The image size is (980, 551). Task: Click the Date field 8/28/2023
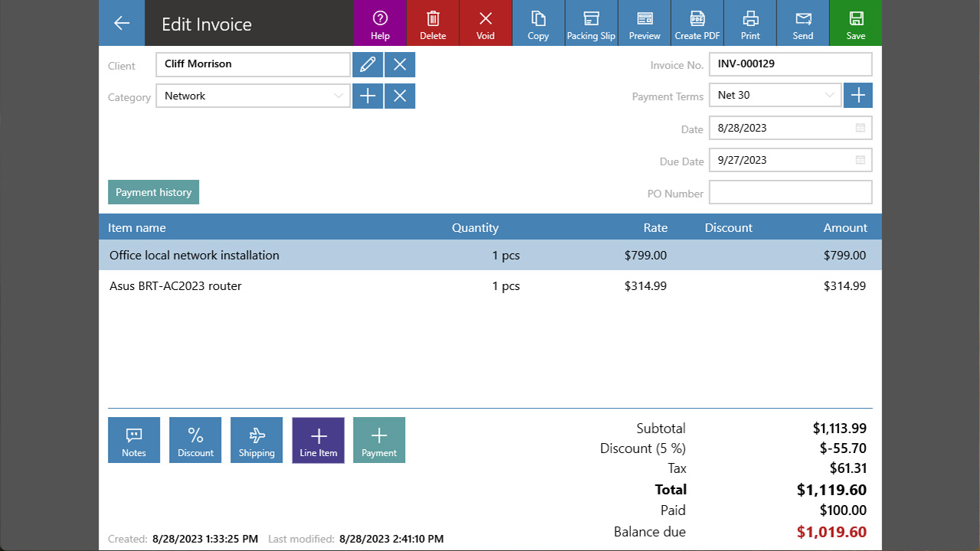790,128
